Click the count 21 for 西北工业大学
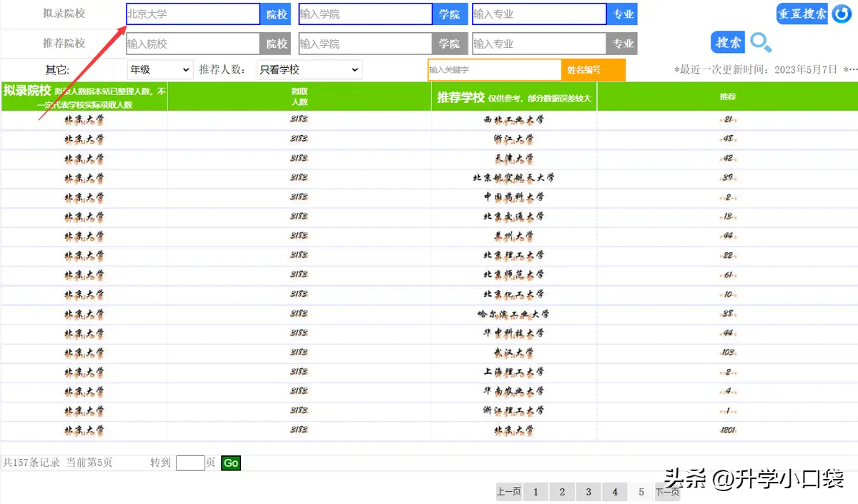 click(729, 120)
